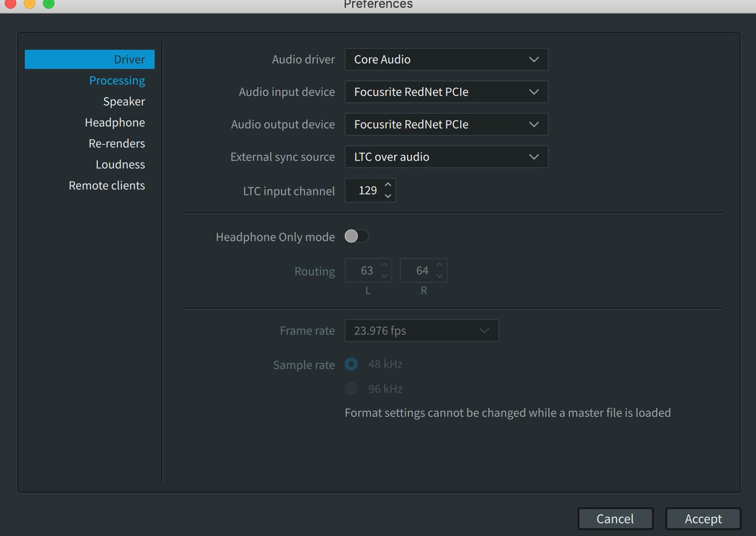This screenshot has height=536, width=756.
Task: Edit the LTC input channel field
Action: tap(367, 190)
